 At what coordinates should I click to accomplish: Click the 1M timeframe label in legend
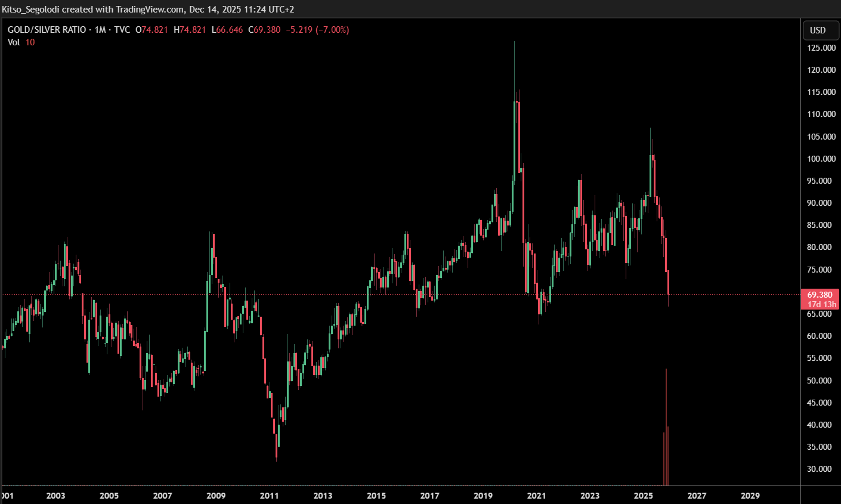click(100, 30)
